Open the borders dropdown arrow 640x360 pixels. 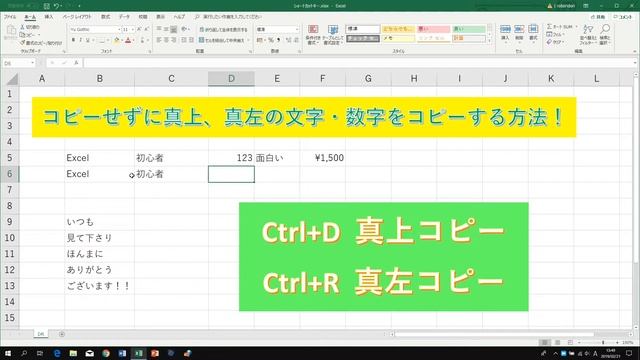[x=108, y=40]
